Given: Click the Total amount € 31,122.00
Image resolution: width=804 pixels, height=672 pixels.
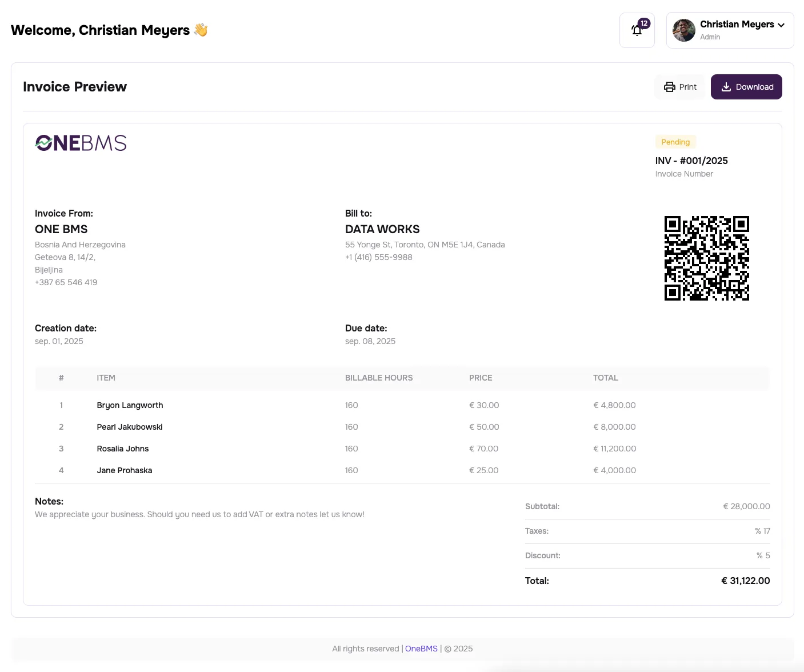Looking at the screenshot, I should pos(745,581).
